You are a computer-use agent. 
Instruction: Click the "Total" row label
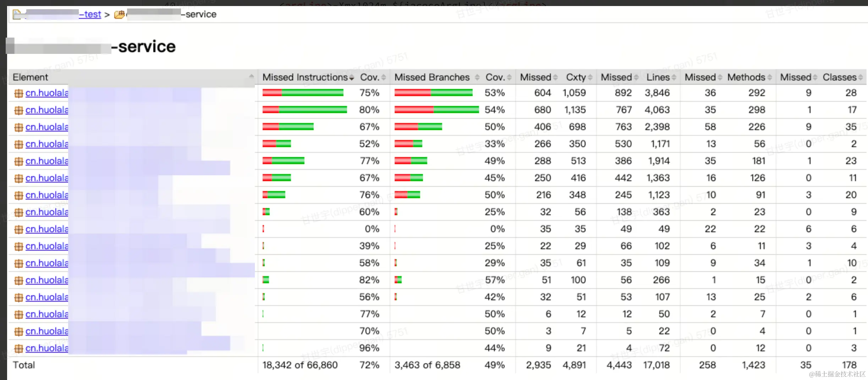(x=24, y=365)
